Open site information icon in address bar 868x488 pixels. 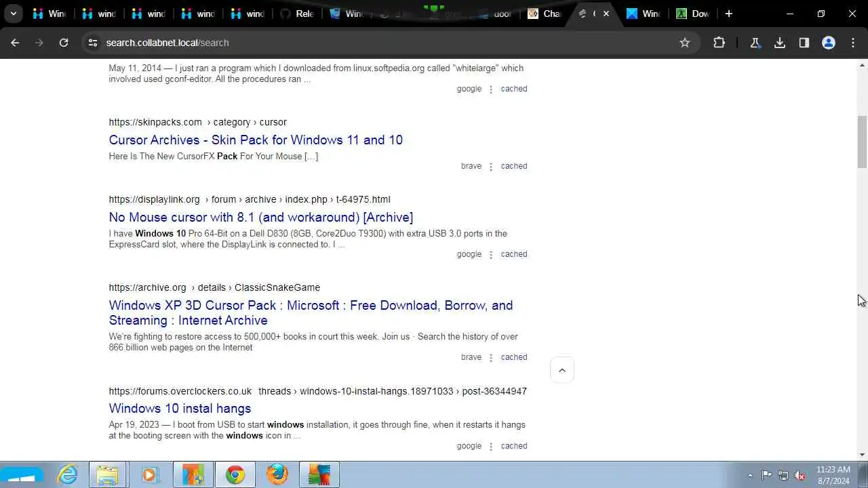pyautogui.click(x=93, y=43)
